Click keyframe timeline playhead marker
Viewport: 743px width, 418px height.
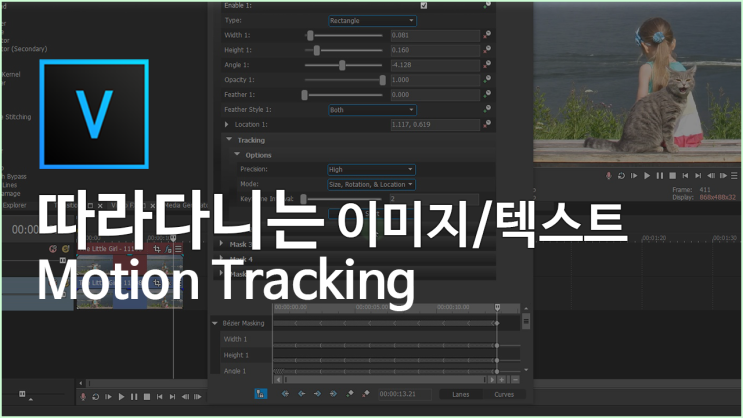[498, 308]
